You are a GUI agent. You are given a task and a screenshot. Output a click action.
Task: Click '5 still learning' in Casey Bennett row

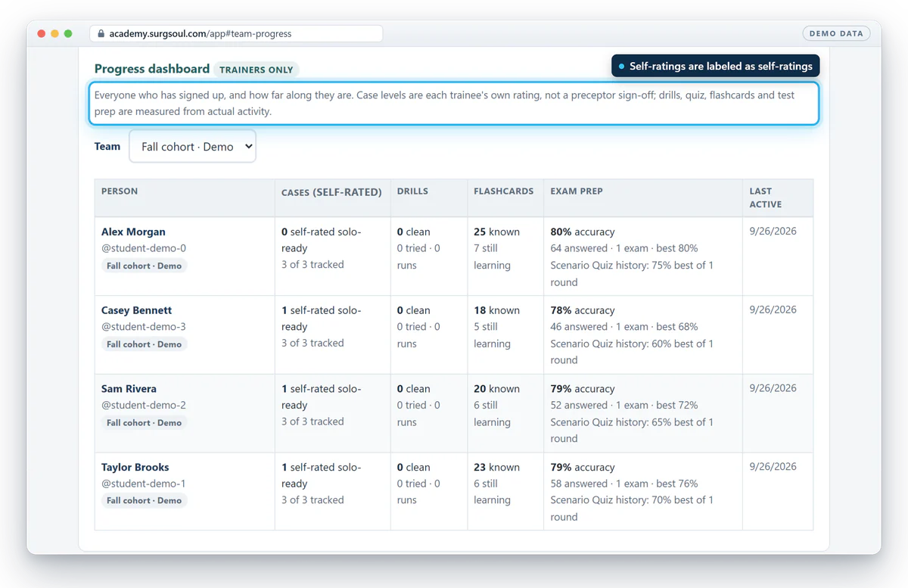[492, 335]
